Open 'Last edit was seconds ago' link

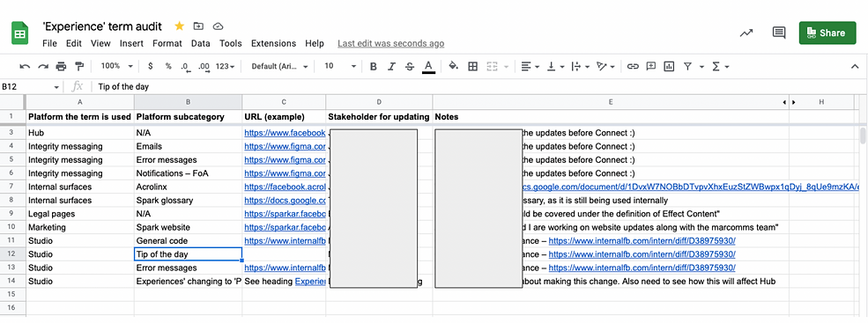pyautogui.click(x=391, y=43)
